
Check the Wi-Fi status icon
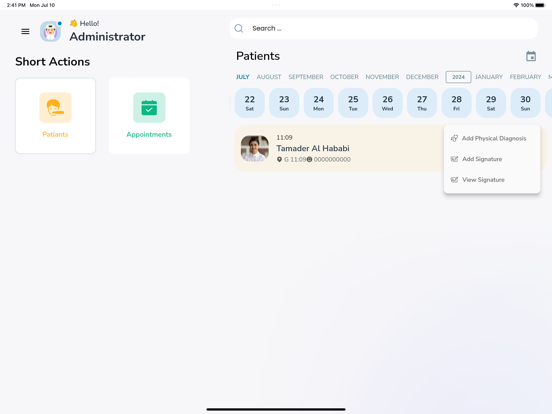tap(516, 5)
